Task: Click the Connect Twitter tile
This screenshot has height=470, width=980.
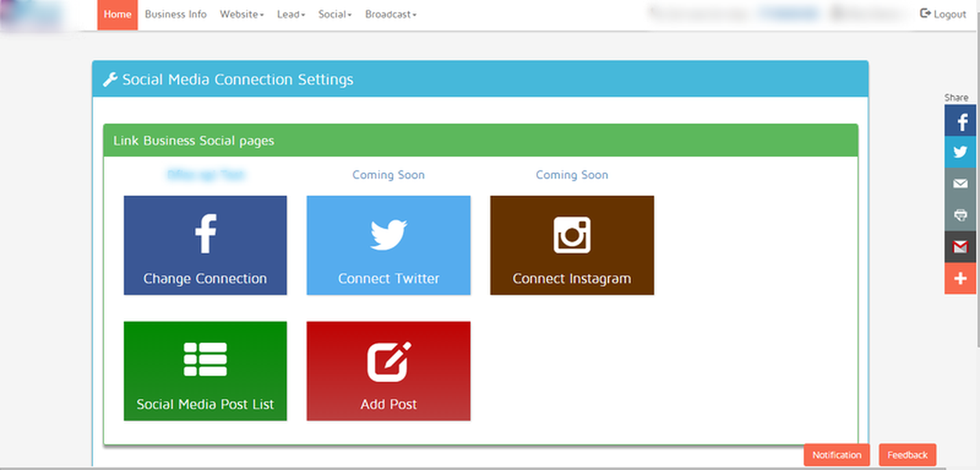Action: (x=389, y=245)
